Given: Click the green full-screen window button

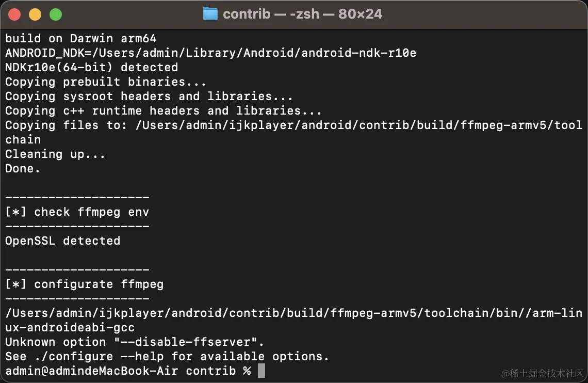Looking at the screenshot, I should [x=56, y=14].
